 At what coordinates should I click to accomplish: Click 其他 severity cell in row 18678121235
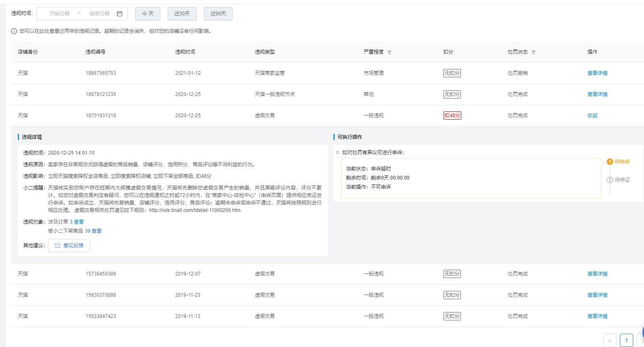369,94
